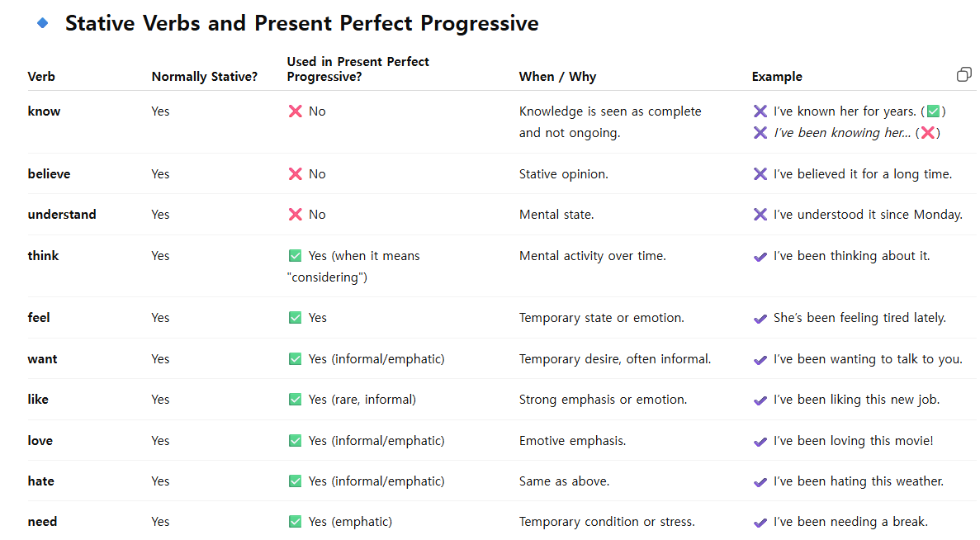Click the 'Stative Verbs and Present Perfect Progressive' heading
Screen dimensions: 980x540
click(301, 24)
